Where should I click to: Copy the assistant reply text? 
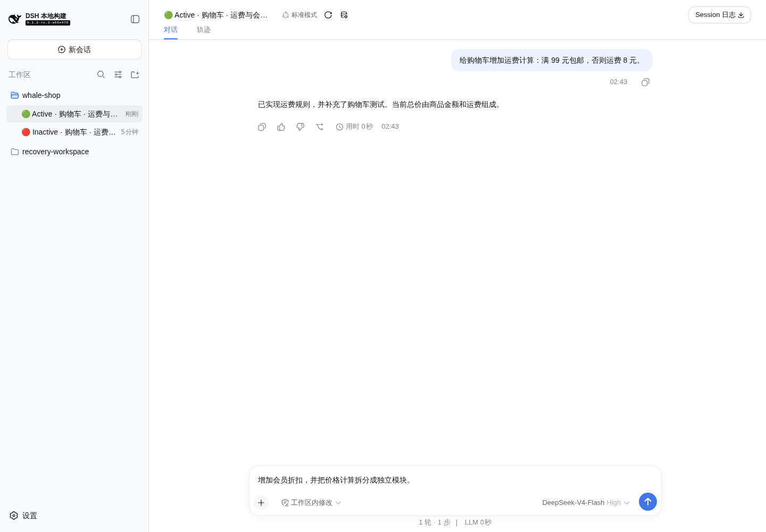tap(262, 127)
